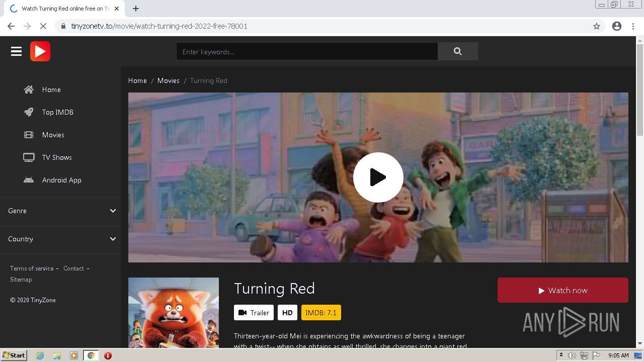The height and width of the screenshot is (362, 644).
Task: Open Movies in sidebar menu
Action: [53, 135]
